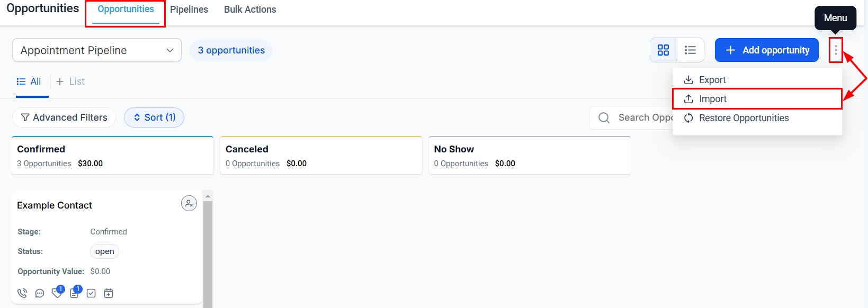The width and height of the screenshot is (868, 308).
Task: Open the notes icon with badge
Action: point(74,293)
